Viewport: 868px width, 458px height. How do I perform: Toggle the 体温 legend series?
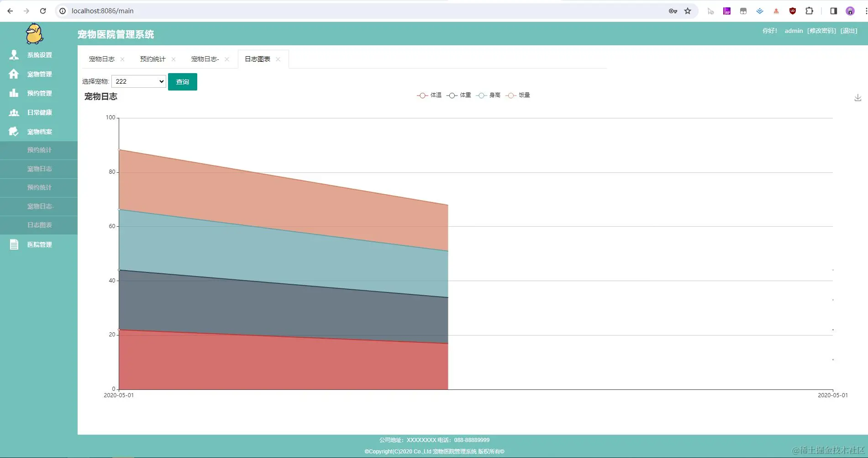429,95
